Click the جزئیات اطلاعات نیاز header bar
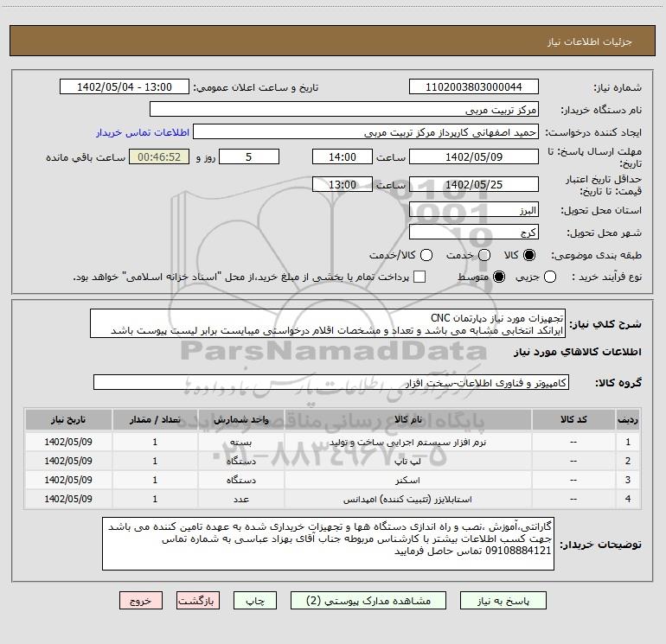 [333, 41]
